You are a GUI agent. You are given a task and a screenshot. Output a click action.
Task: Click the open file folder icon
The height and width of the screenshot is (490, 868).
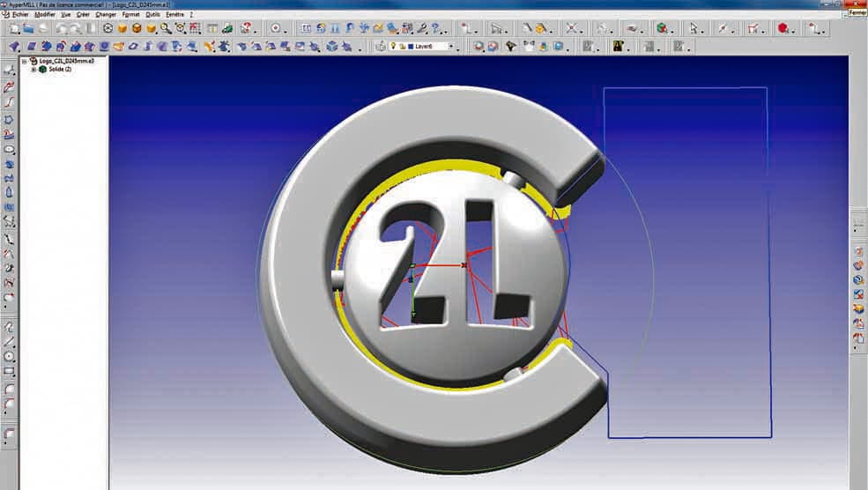pos(29,28)
